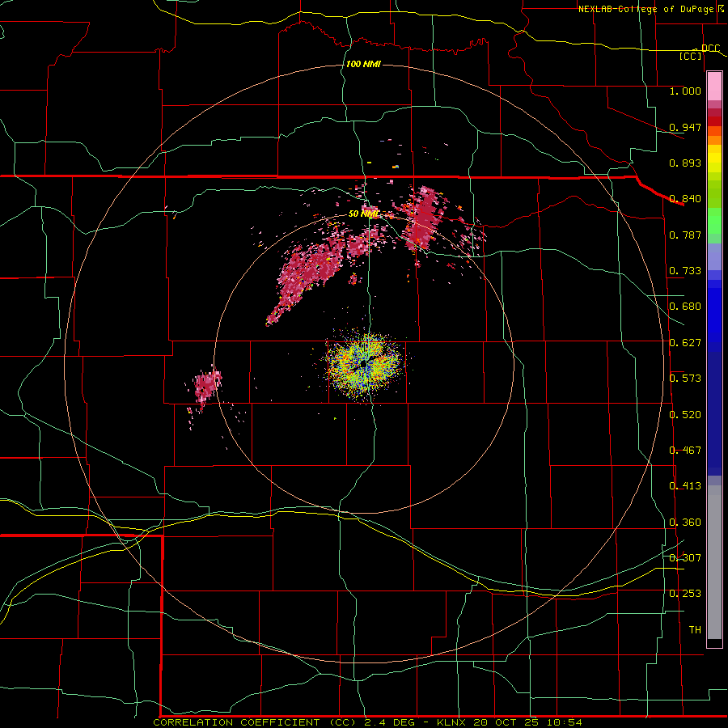728x728 pixels.
Task: Click the vertical pink echo band north-northeast
Action: pos(424,219)
